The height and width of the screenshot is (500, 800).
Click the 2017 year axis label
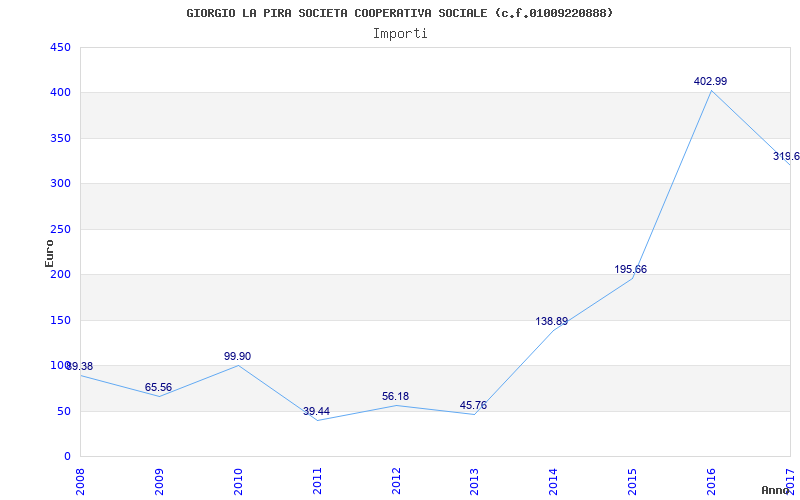pos(790,481)
